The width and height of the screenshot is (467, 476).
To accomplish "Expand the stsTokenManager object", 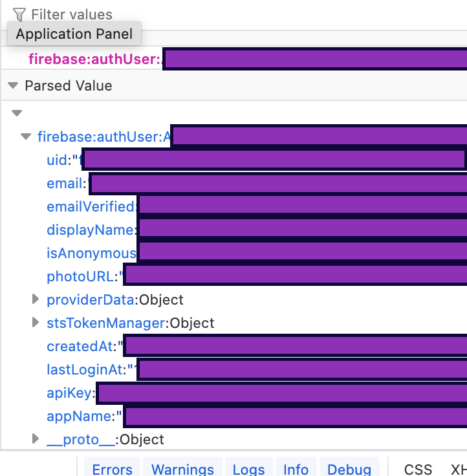I will [x=36, y=322].
